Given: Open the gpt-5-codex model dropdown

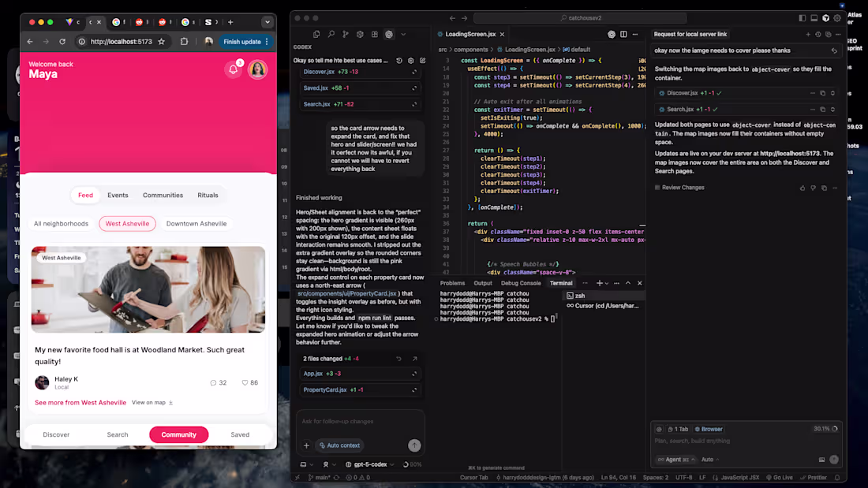Looking at the screenshot, I should click(x=369, y=465).
